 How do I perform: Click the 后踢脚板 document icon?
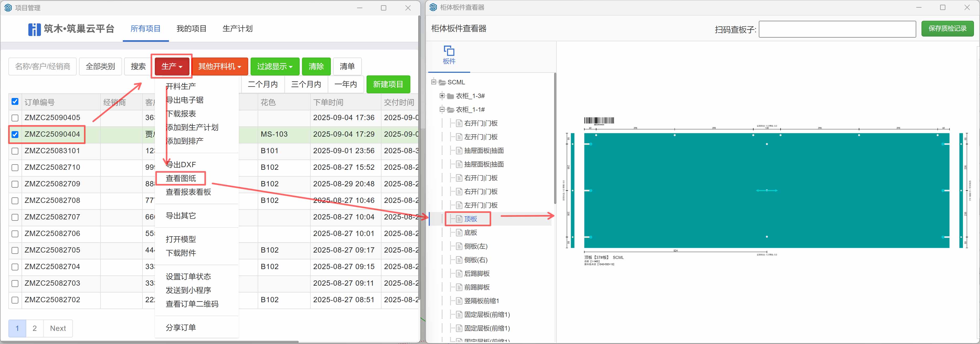click(459, 274)
